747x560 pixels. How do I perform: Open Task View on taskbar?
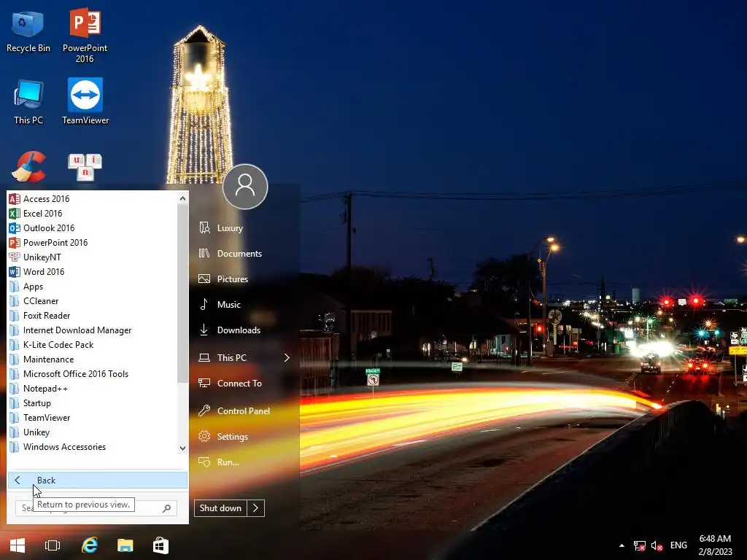click(x=53, y=545)
